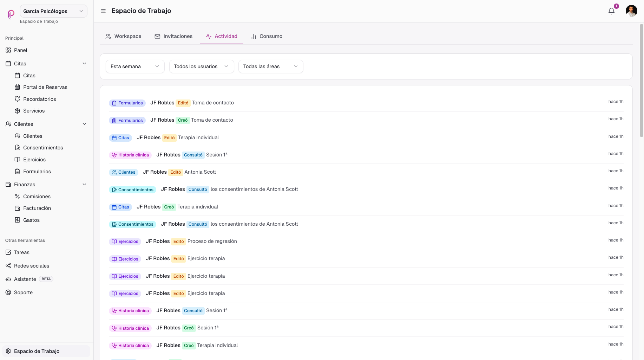Open the Esta semana period dropdown

[135, 66]
